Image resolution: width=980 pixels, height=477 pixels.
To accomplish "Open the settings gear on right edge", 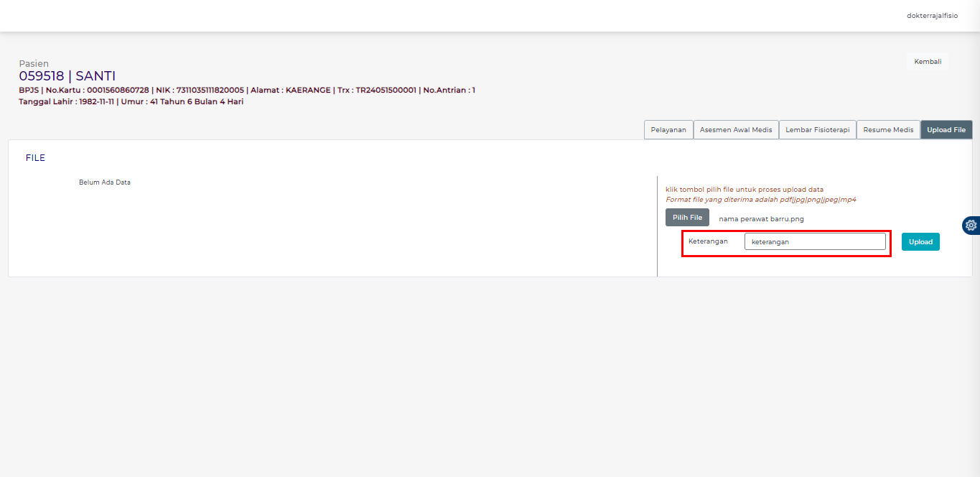I will (971, 225).
